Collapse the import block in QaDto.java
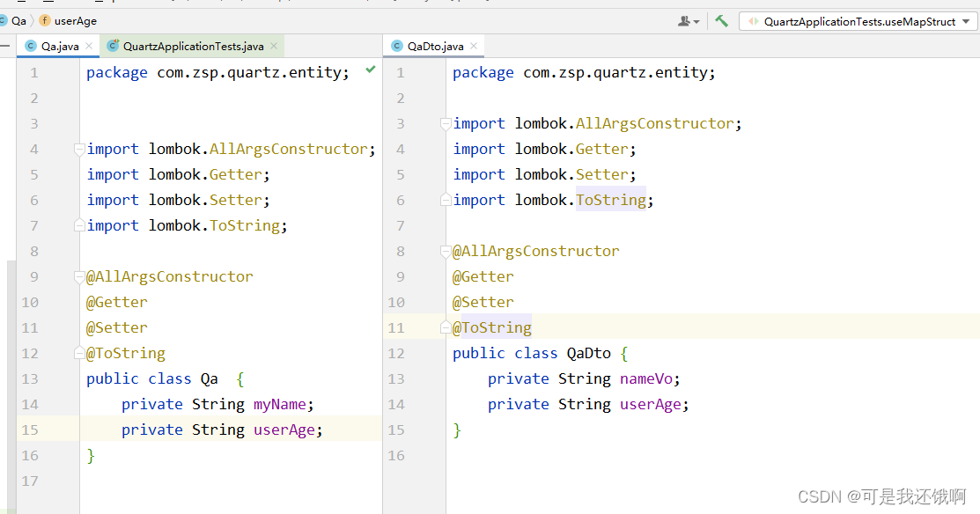 [x=445, y=123]
